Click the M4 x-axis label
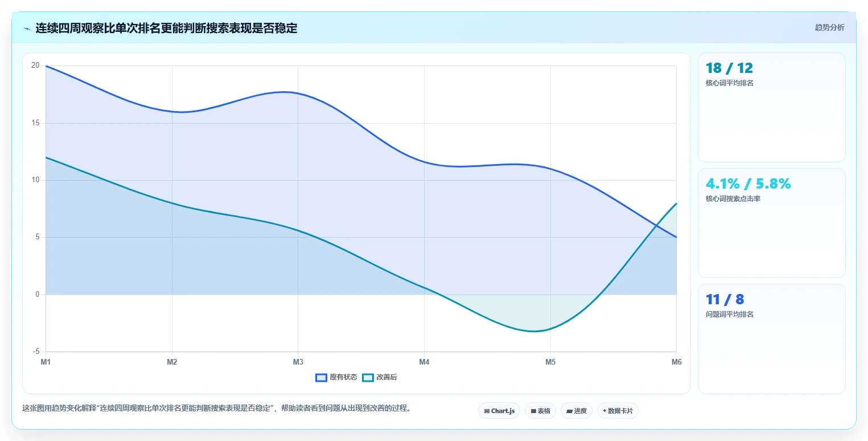Image resolution: width=868 pixels, height=441 pixels. point(424,362)
